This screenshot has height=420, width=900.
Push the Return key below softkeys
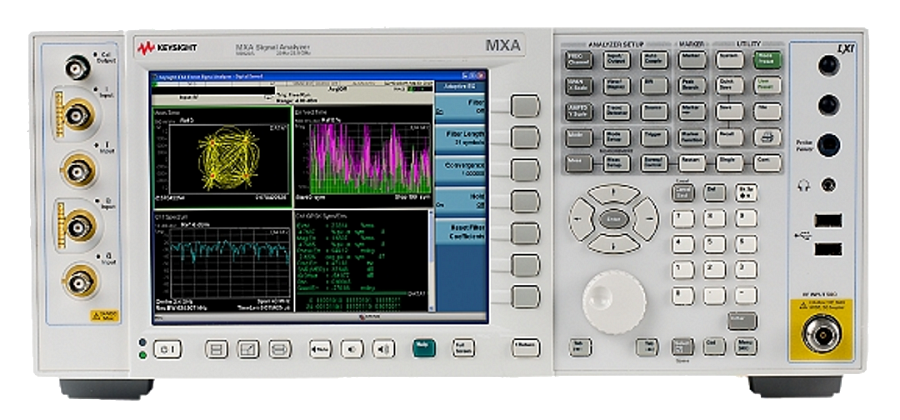coord(526,348)
